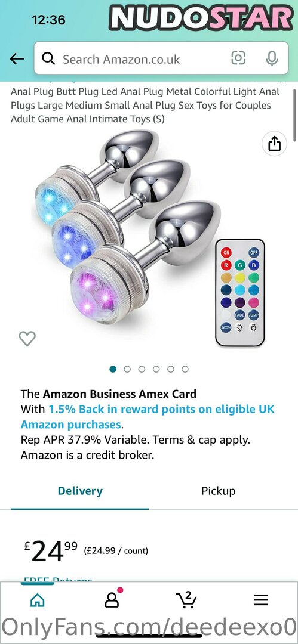Open camera lens search icon
Image resolution: width=298 pixels, height=644 pixels.
[x=238, y=58]
